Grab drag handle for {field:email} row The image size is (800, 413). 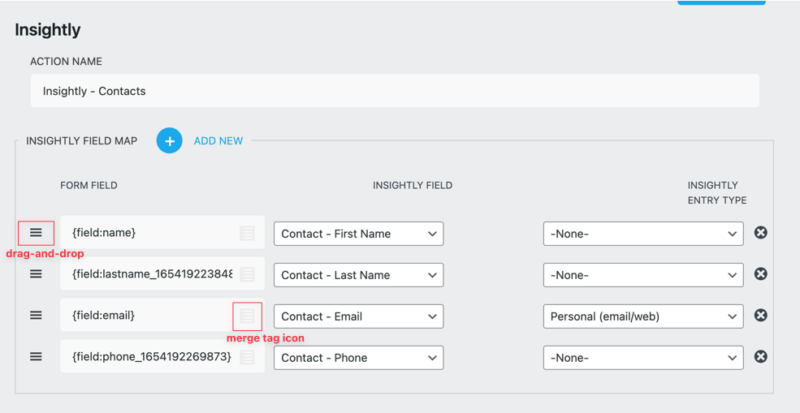[36, 315]
